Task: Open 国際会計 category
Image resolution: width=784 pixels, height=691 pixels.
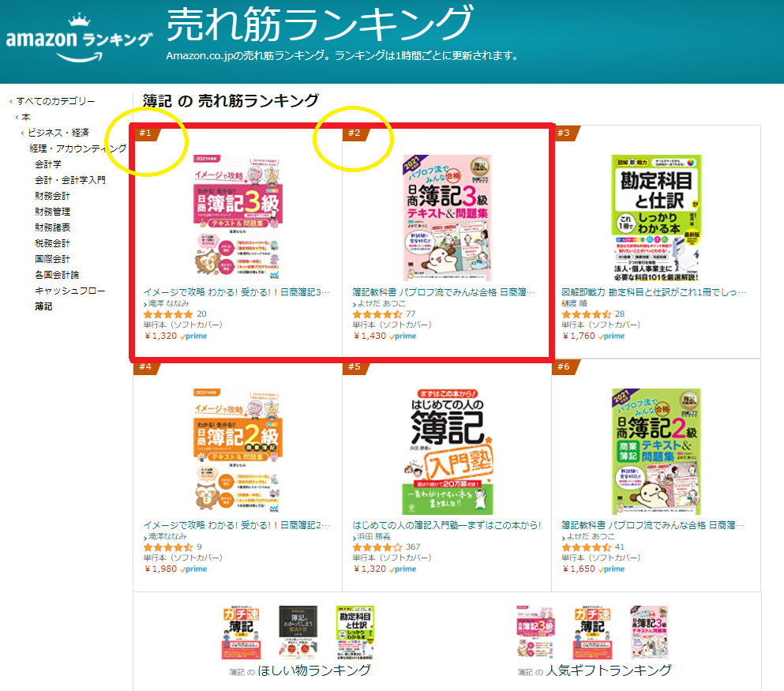Action: pos(52,259)
